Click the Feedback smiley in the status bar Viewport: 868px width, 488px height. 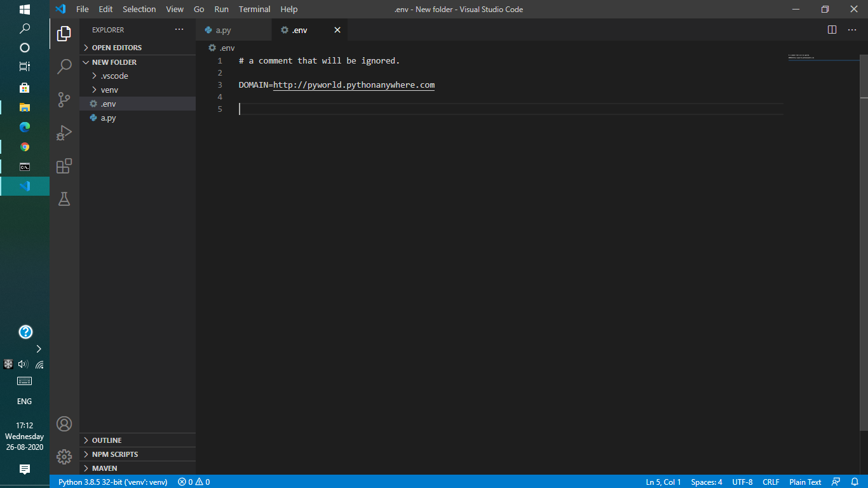pos(834,482)
